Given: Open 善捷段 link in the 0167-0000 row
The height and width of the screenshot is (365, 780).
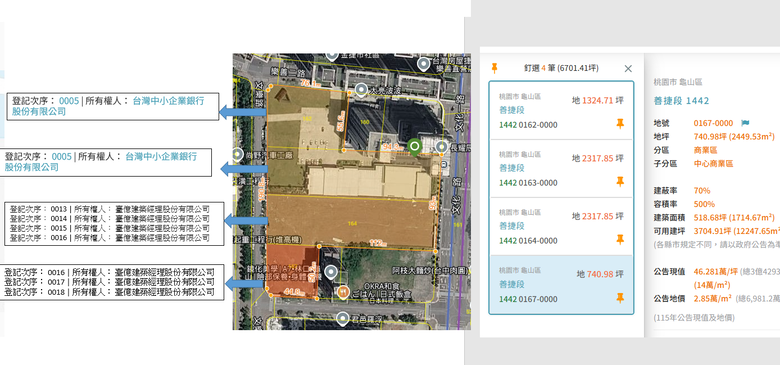Looking at the screenshot, I should click(512, 284).
